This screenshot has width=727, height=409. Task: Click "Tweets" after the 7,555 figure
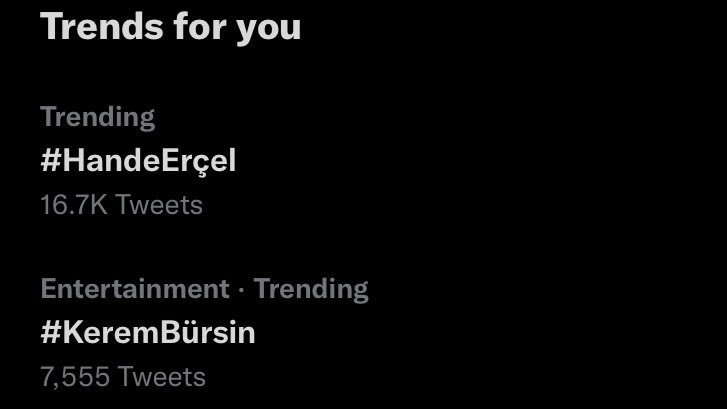[x=161, y=377]
